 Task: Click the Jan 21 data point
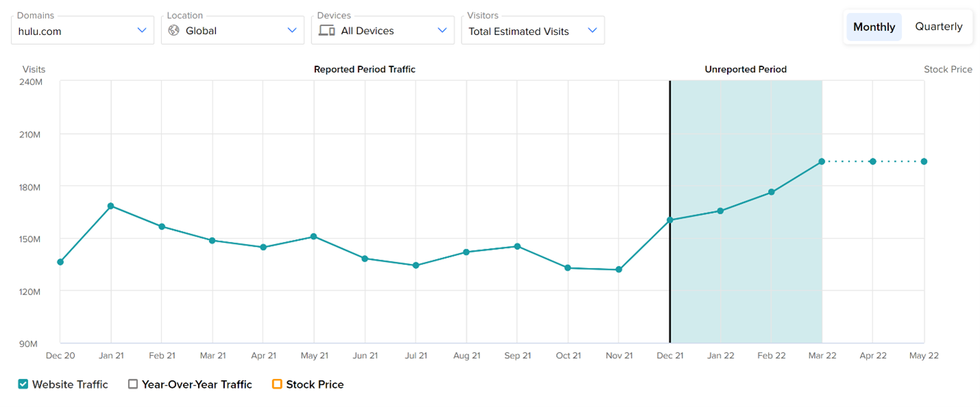click(x=110, y=206)
